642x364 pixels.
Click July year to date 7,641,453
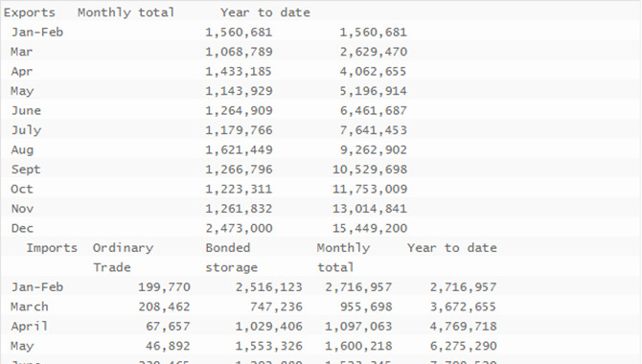click(x=373, y=130)
